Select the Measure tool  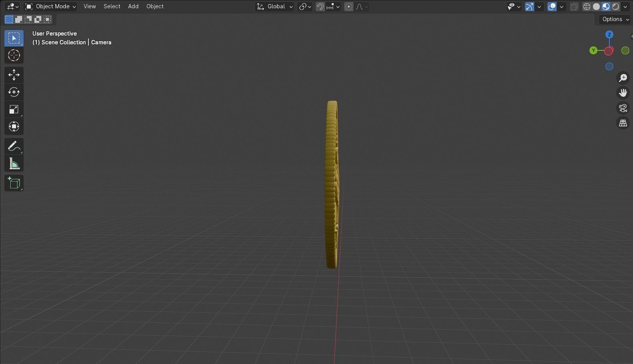tap(14, 164)
